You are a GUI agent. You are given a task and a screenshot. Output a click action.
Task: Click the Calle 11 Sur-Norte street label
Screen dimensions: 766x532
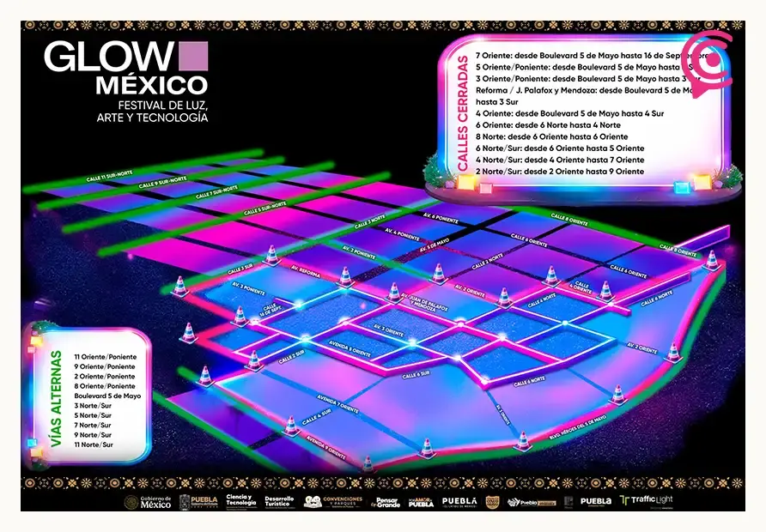pyautogui.click(x=109, y=176)
